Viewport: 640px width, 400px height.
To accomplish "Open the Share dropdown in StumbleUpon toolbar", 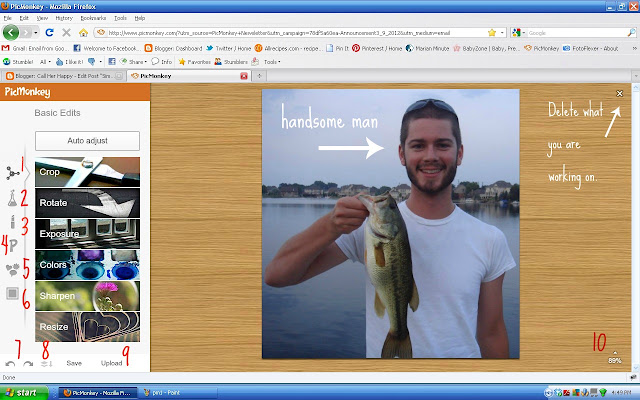I will [x=133, y=62].
